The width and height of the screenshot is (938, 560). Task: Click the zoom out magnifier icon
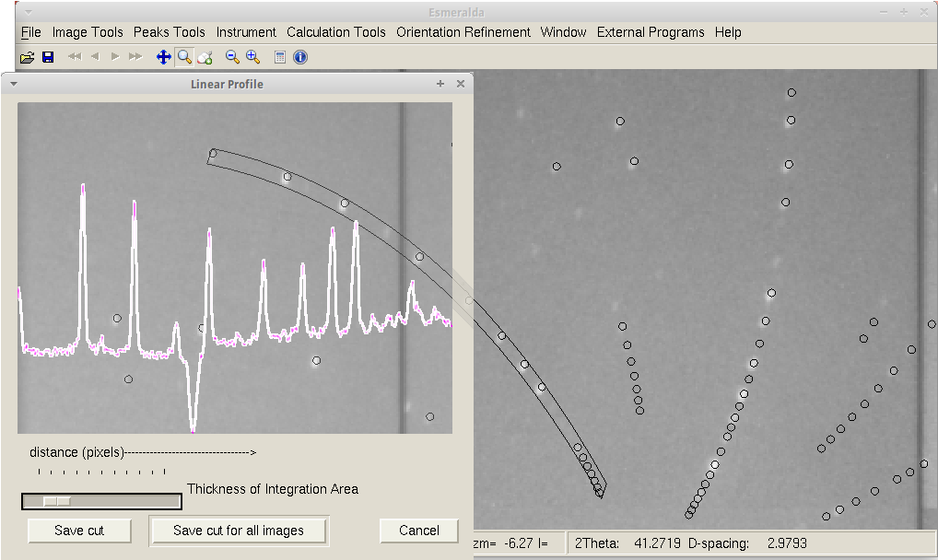[x=232, y=57]
